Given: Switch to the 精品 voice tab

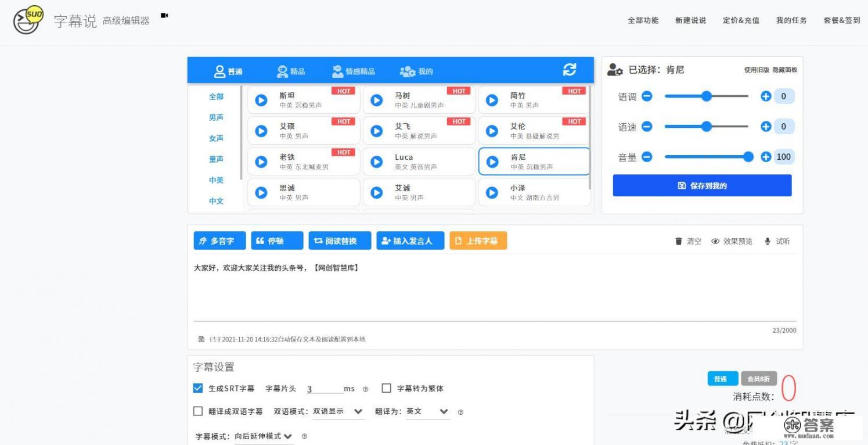Looking at the screenshot, I should point(291,71).
